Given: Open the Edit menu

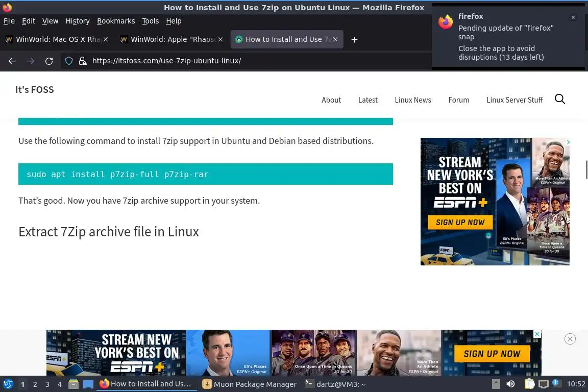Looking at the screenshot, I should (x=29, y=21).
